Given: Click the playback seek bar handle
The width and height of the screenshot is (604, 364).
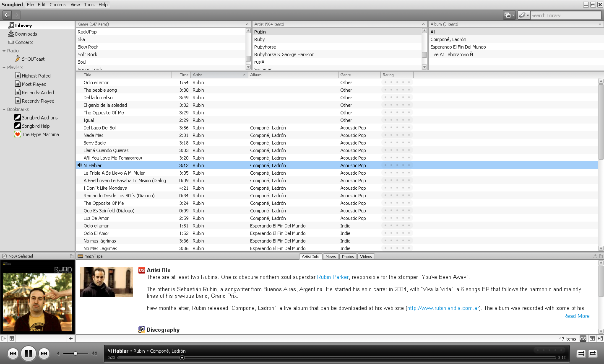Looking at the screenshot, I should pyautogui.click(x=182, y=358).
